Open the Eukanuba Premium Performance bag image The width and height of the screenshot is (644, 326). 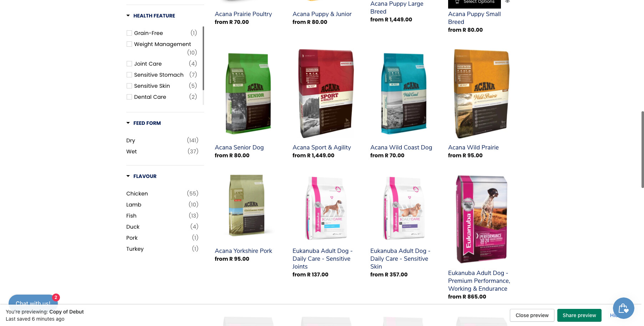click(481, 219)
